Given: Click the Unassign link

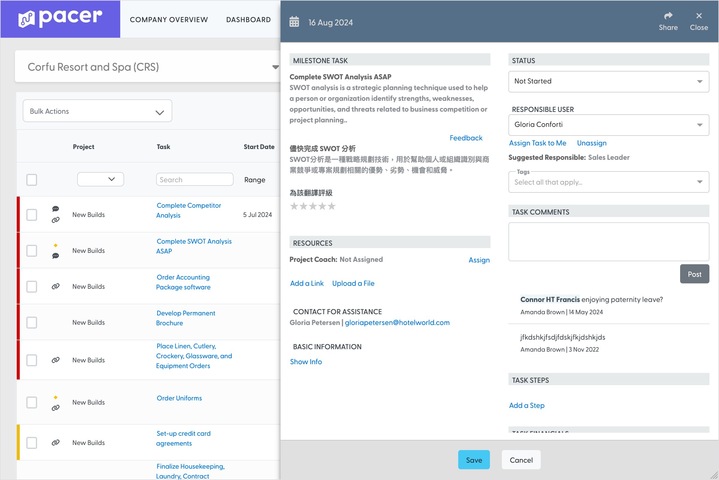Looking at the screenshot, I should point(592,143).
